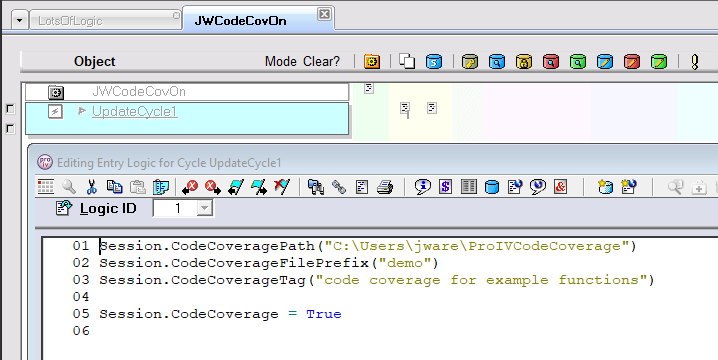This screenshot has width=718, height=360.
Task: Click the red-crossed cyan flag icon
Action: point(282,186)
